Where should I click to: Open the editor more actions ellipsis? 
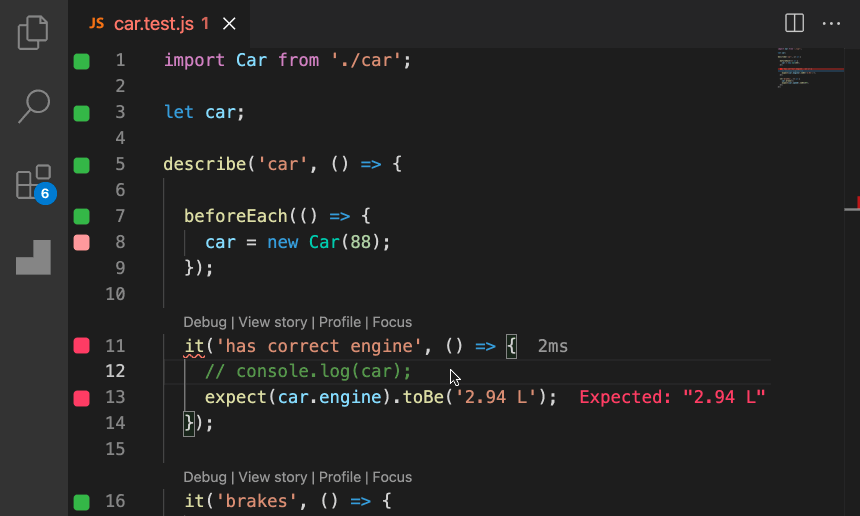[831, 23]
